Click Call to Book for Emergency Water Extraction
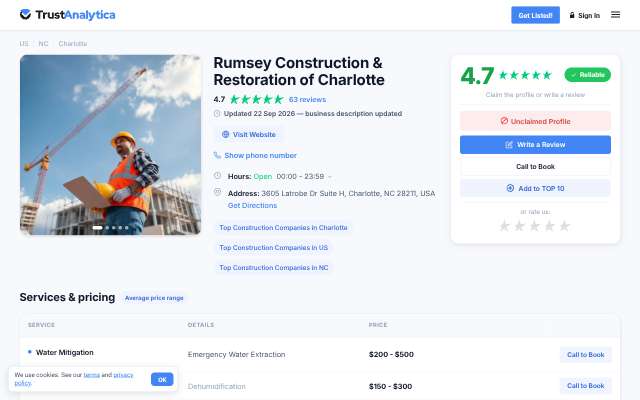 (585, 355)
